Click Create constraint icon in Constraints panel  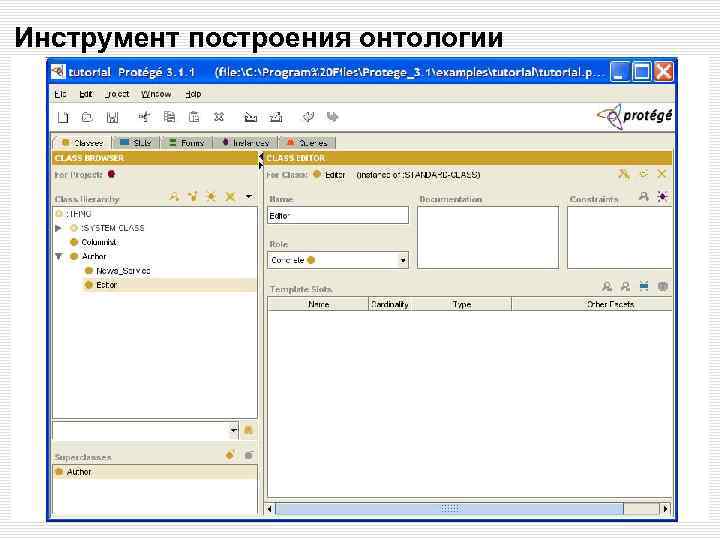663,197
